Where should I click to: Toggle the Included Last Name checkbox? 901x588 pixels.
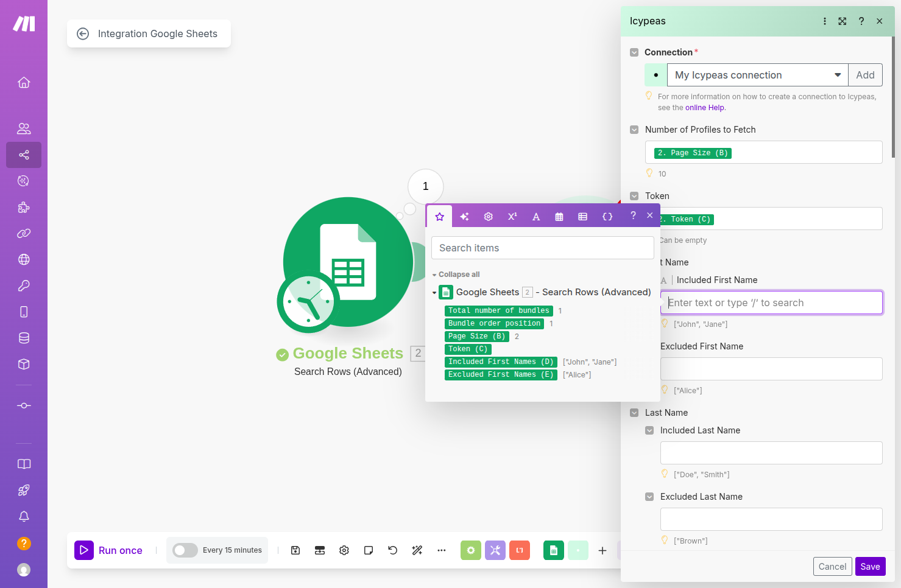click(649, 430)
